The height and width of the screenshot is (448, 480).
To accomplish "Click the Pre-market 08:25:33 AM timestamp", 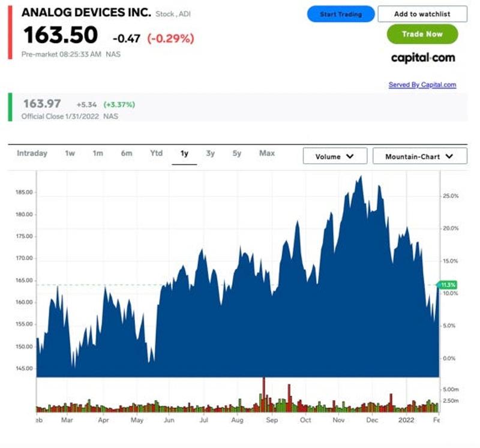I will (x=61, y=55).
